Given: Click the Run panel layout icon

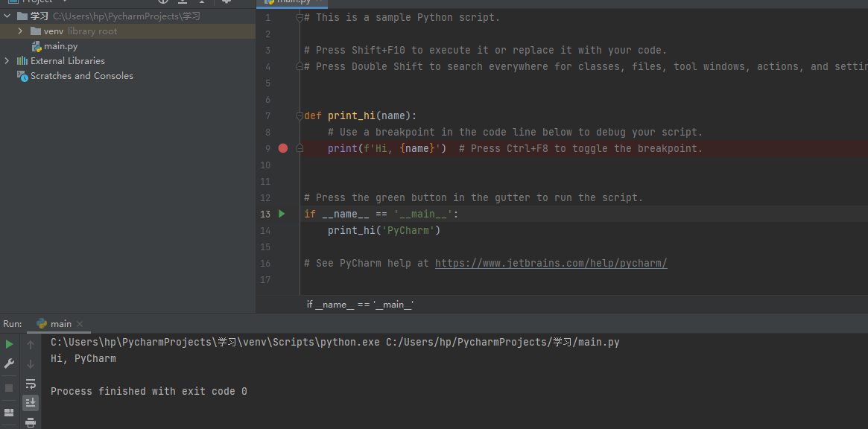Looking at the screenshot, I should [9, 412].
